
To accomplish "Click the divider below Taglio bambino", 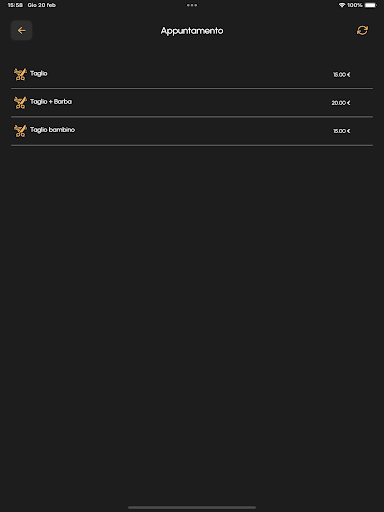I will 192,145.
